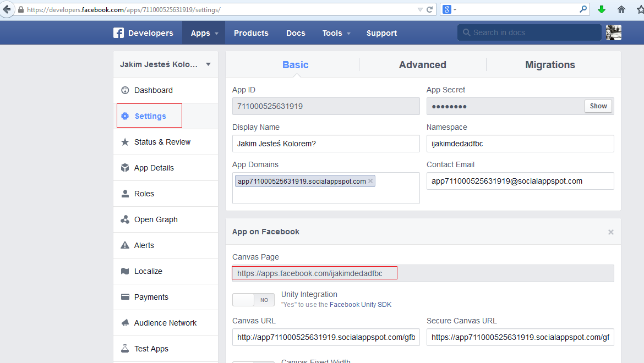Click the search magnifier in browser search box
The width and height of the screenshot is (644, 363).
(583, 9)
